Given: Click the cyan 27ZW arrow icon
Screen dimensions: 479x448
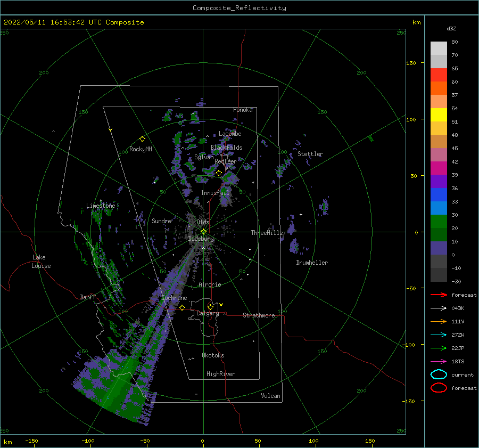Looking at the screenshot, I should click(439, 335).
